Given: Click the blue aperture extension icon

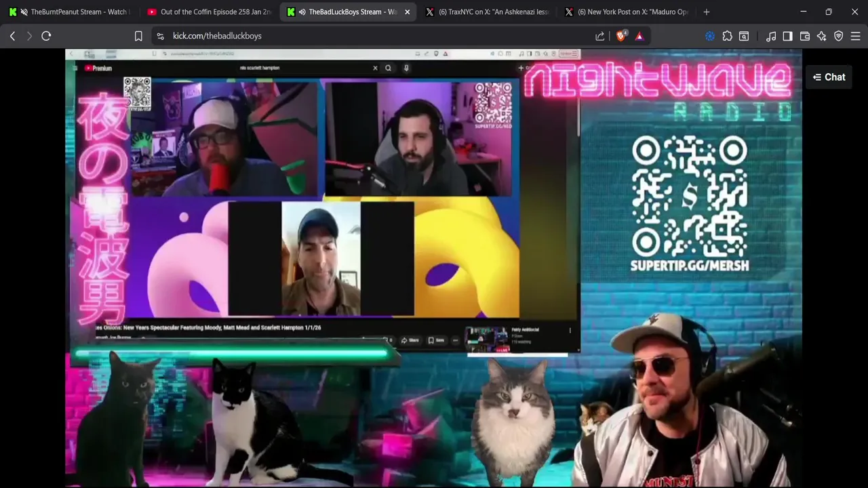Looking at the screenshot, I should click(x=710, y=36).
